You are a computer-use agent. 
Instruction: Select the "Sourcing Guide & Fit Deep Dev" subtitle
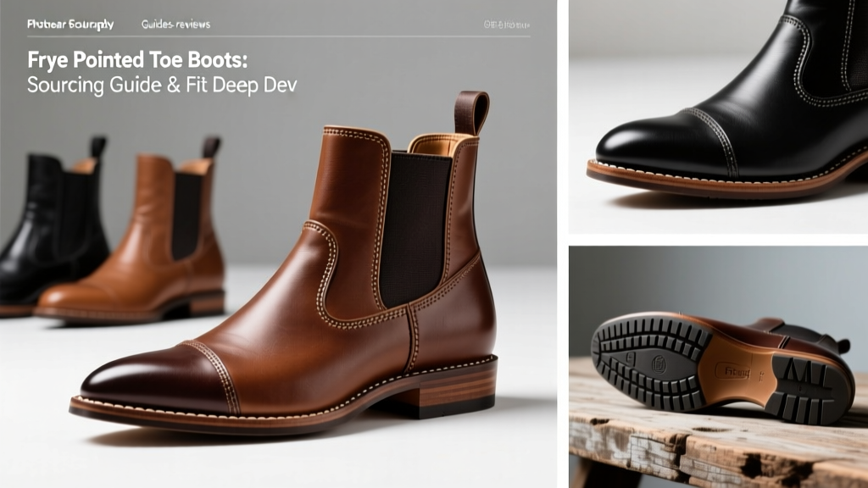tap(162, 86)
